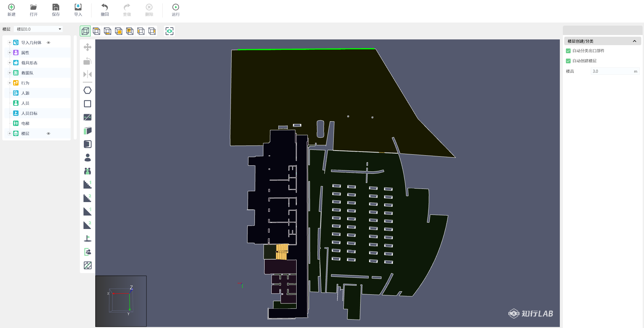Open a file with the 打开 button

(x=34, y=10)
